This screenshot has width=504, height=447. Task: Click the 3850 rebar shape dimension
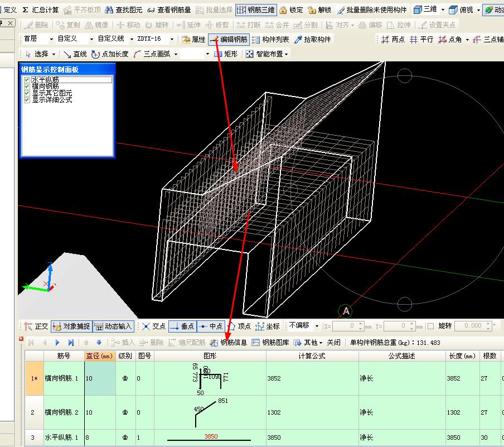(211, 436)
